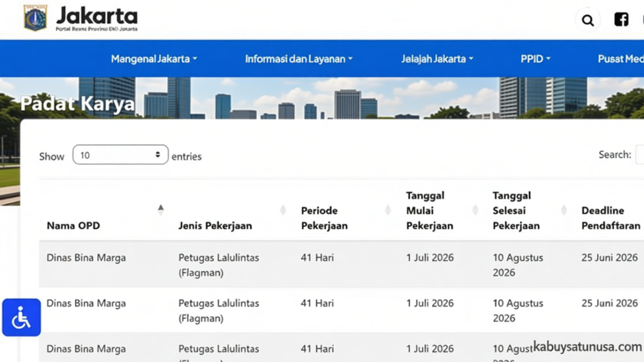Click first row 10 Agustus 2026 cell
This screenshot has height=362, width=644.
tap(518, 265)
